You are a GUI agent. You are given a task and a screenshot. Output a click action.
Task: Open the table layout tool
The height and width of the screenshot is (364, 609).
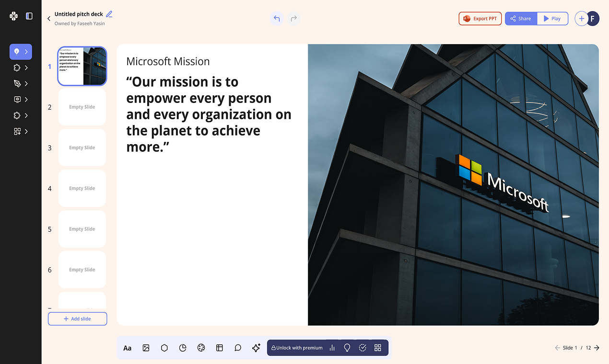pyautogui.click(x=220, y=348)
